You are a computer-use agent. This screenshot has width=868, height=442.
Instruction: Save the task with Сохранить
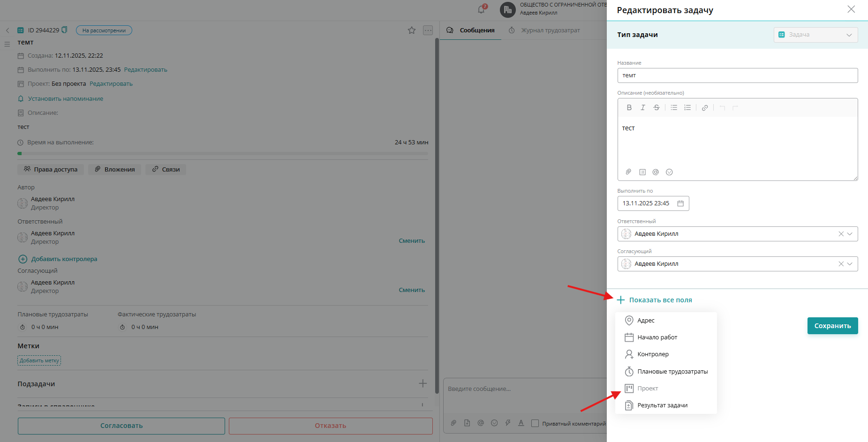tap(832, 326)
